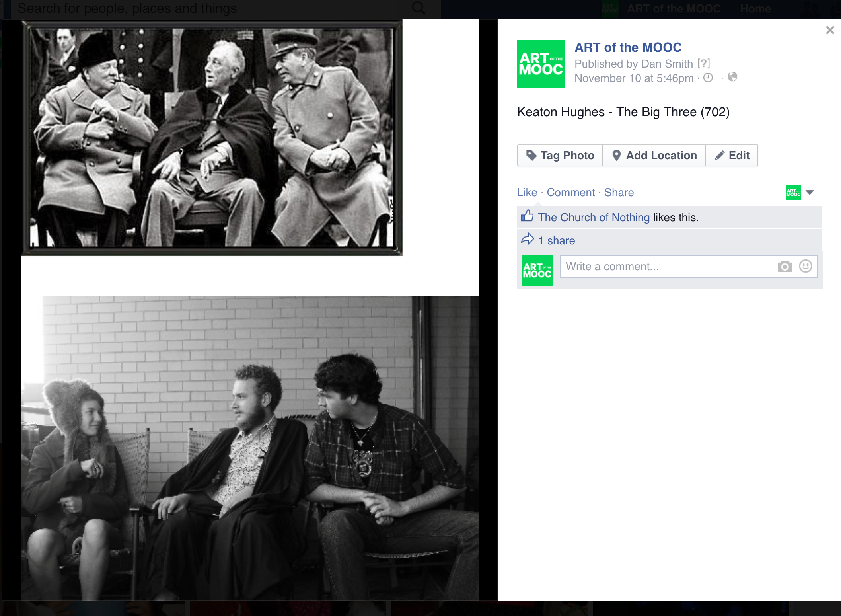
Task: Click the thumbs-up likes icon
Action: [528, 216]
